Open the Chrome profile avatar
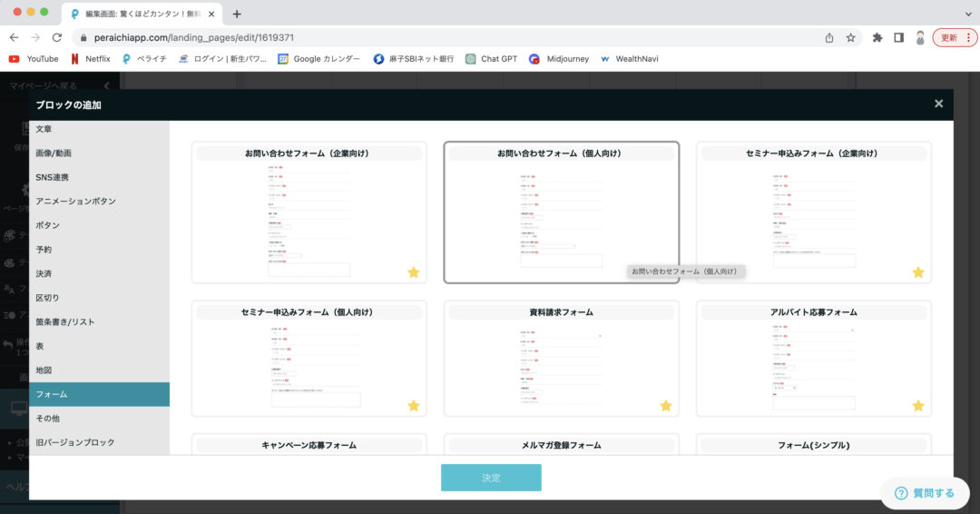 [x=920, y=37]
